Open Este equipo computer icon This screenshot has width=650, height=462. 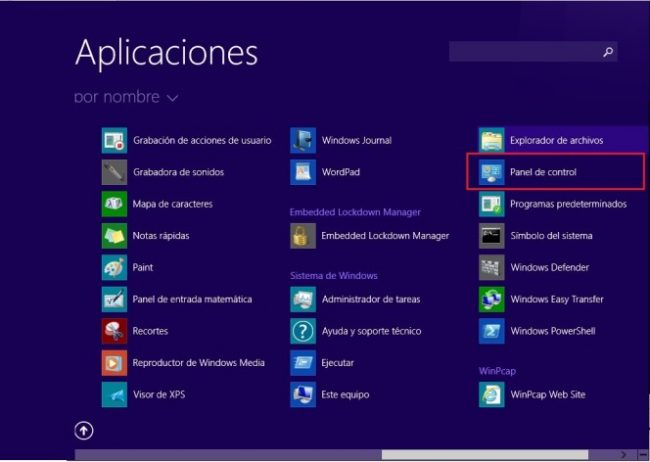tap(303, 395)
